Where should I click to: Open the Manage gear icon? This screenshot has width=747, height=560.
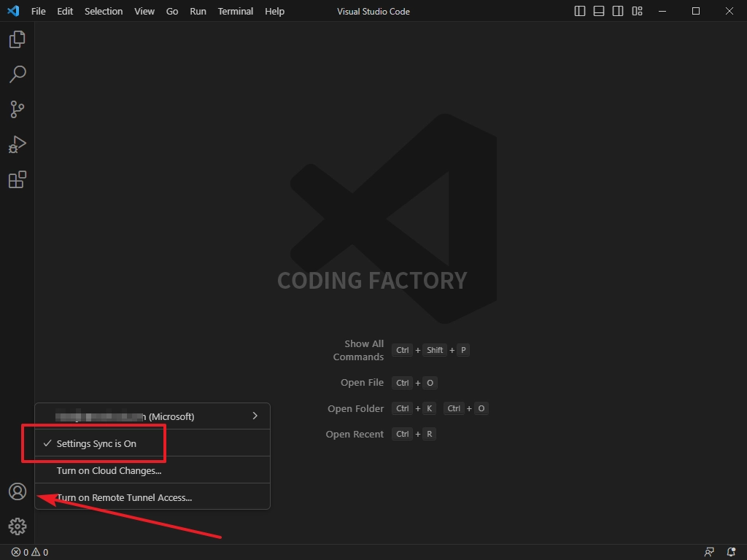tap(18, 526)
